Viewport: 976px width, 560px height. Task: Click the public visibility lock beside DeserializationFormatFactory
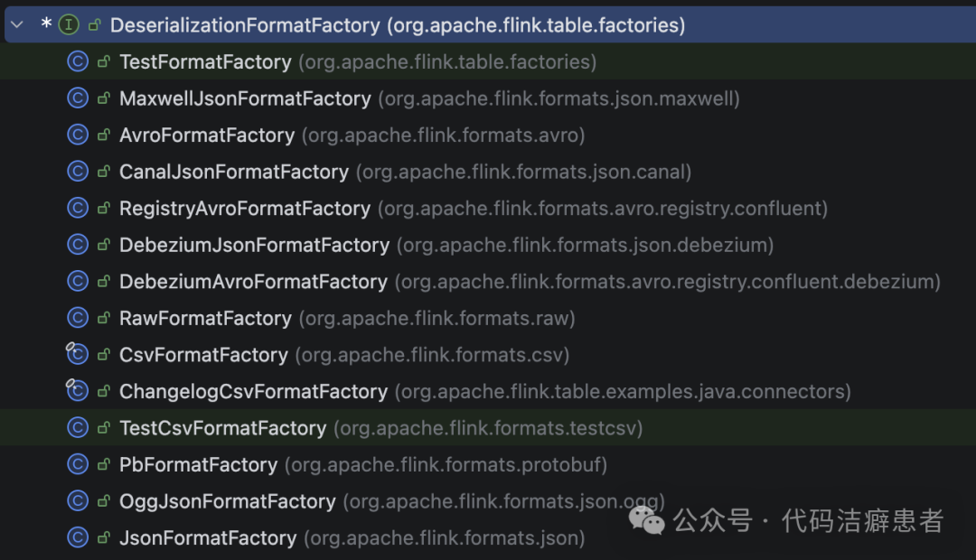tap(93, 24)
